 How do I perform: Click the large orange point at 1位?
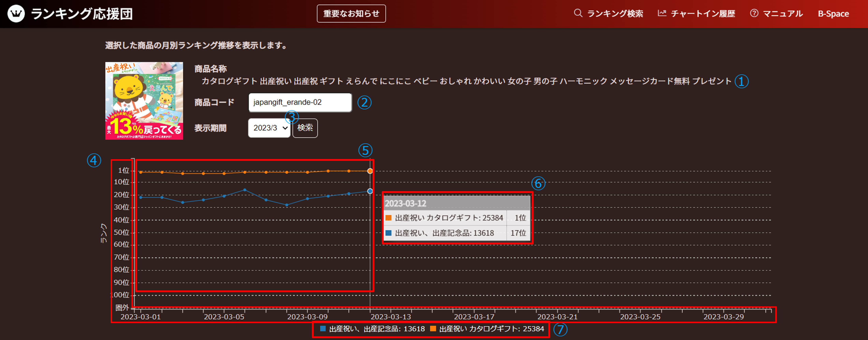[370, 171]
